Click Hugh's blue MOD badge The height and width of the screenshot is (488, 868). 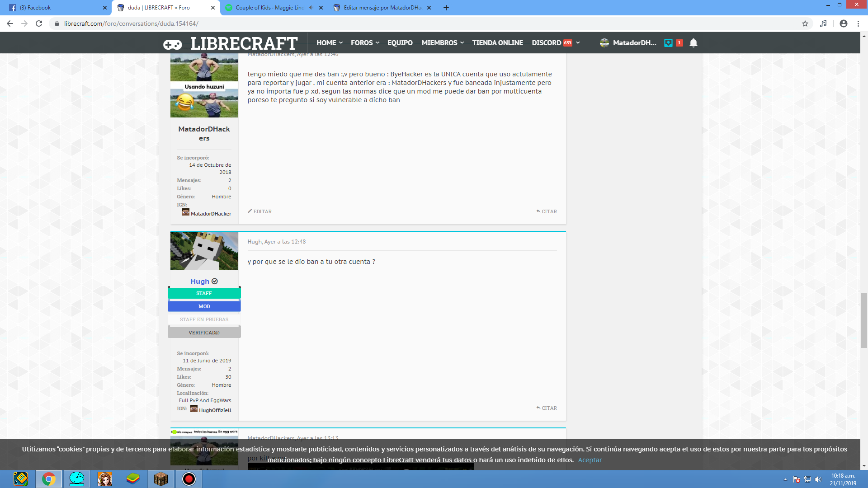pos(204,306)
